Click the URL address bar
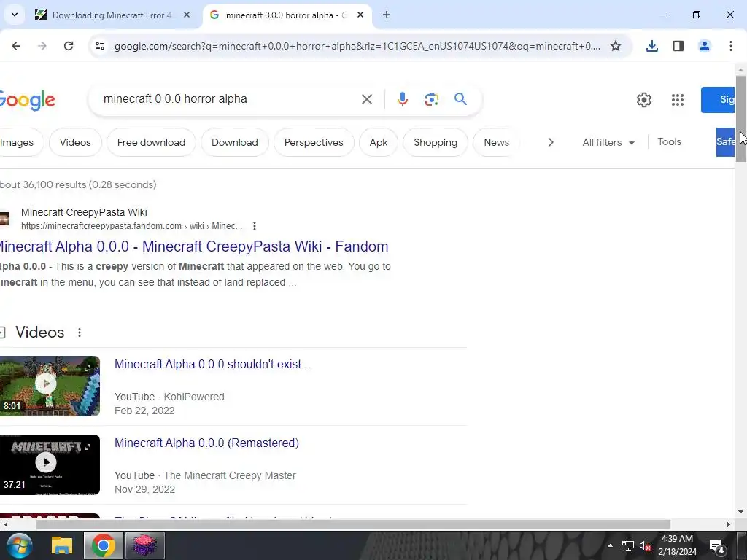 click(x=357, y=46)
